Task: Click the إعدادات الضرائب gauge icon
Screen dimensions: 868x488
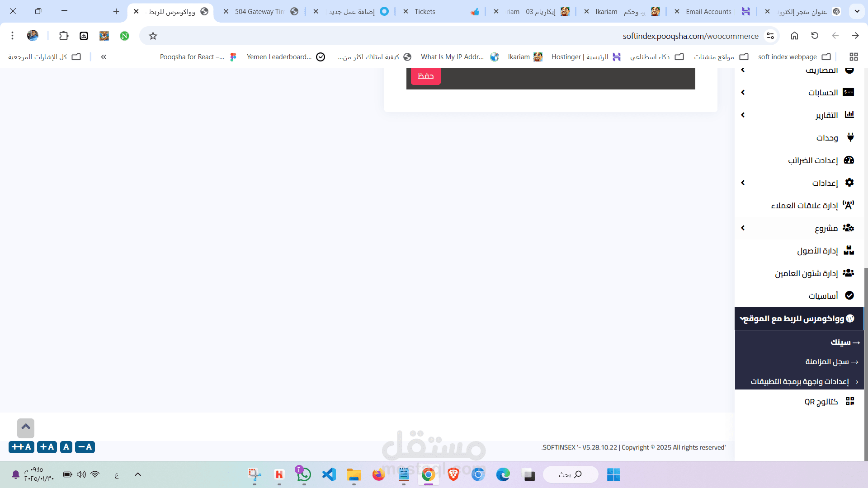Action: coord(849,160)
